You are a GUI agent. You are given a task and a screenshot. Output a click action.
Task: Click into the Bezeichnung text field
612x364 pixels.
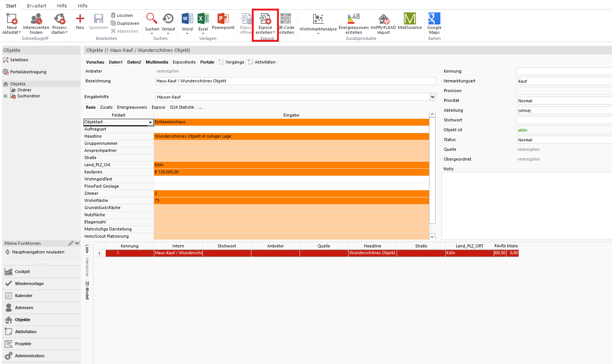[295, 81]
